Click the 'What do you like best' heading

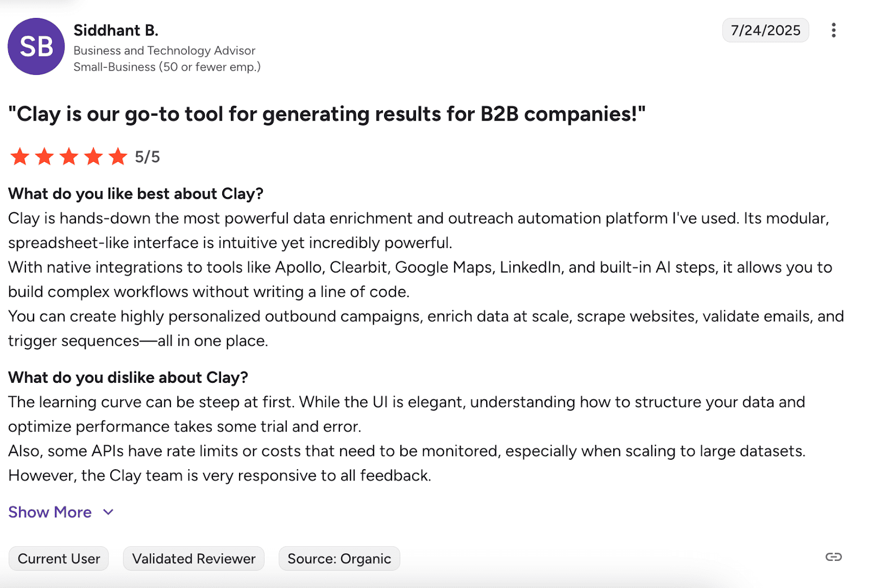pos(136,194)
